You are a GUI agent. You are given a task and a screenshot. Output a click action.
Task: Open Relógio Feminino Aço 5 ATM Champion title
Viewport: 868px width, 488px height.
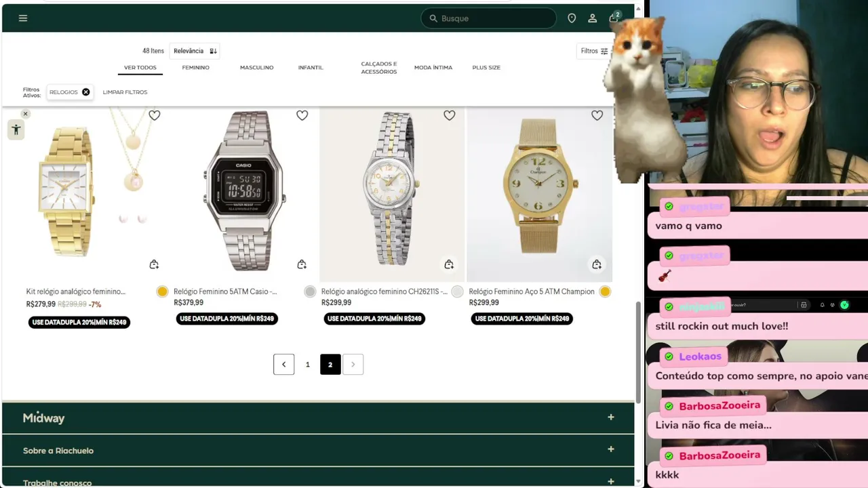532,291
